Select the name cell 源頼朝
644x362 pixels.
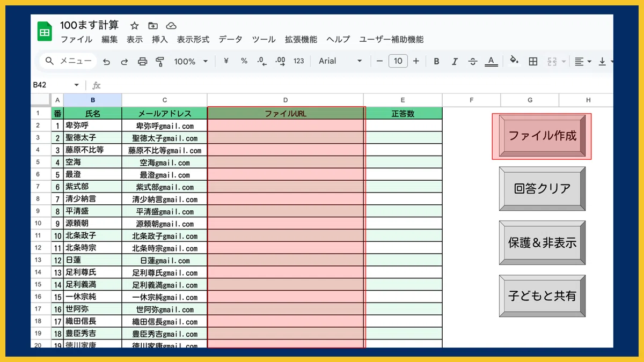pos(93,224)
